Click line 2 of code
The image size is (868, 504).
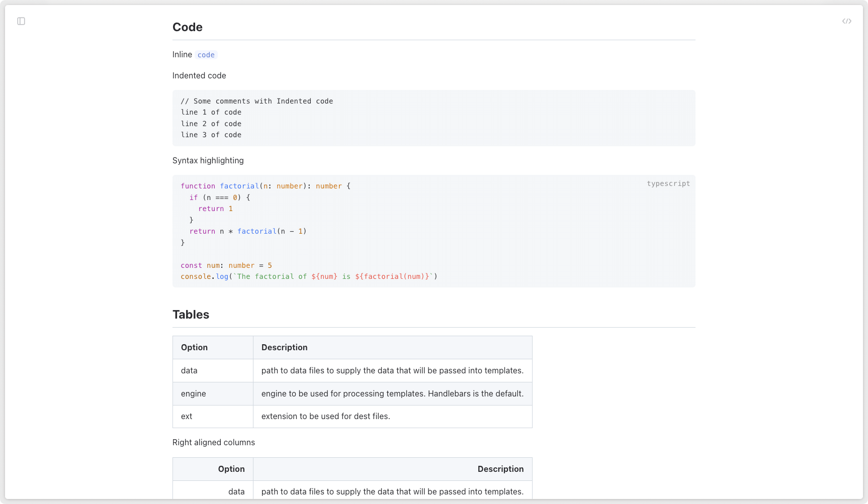[211, 124]
